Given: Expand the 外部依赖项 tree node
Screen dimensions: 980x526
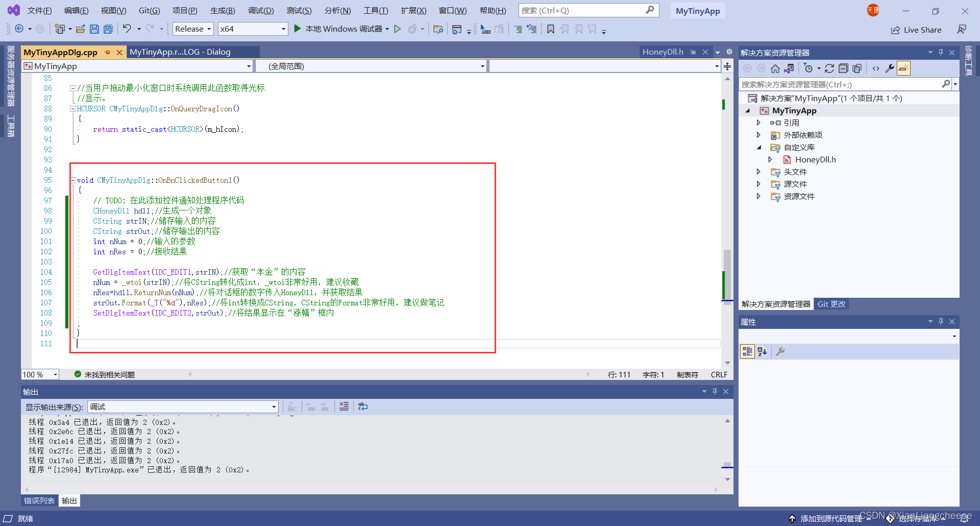Looking at the screenshot, I should (x=758, y=135).
